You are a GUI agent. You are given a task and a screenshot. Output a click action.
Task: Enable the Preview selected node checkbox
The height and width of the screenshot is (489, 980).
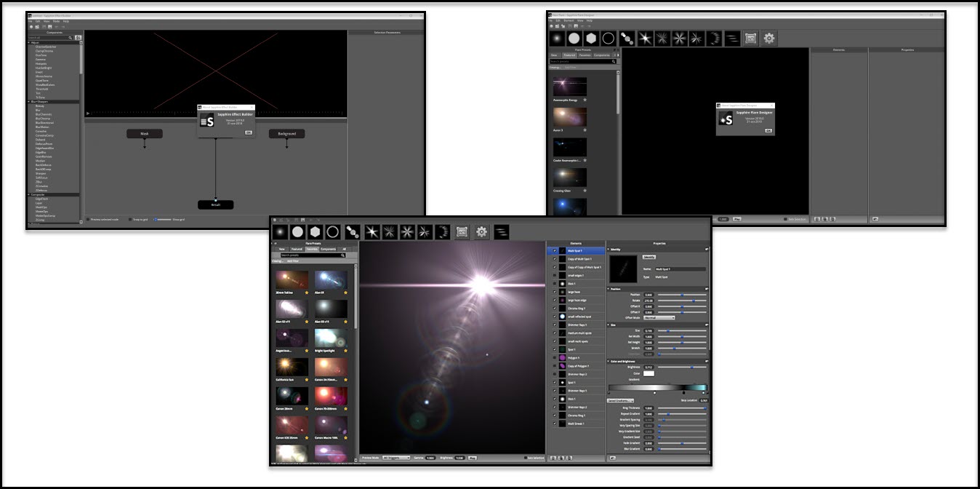[x=89, y=219]
